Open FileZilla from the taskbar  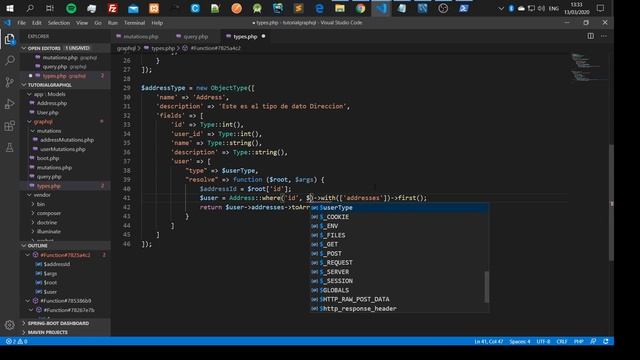pos(113,8)
